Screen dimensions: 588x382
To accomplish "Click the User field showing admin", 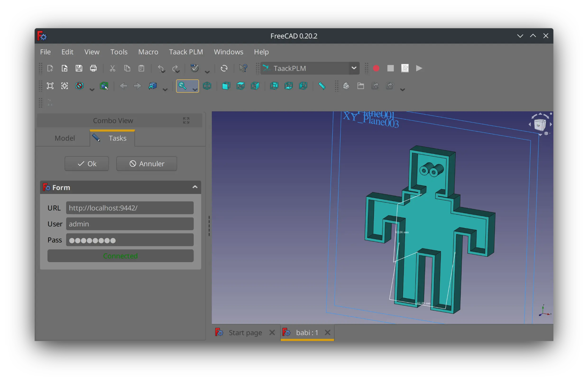I will (130, 224).
